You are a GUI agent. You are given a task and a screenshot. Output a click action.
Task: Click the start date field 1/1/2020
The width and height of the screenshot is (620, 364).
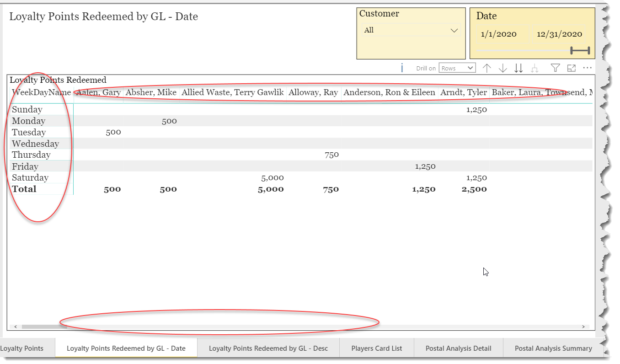[502, 34]
